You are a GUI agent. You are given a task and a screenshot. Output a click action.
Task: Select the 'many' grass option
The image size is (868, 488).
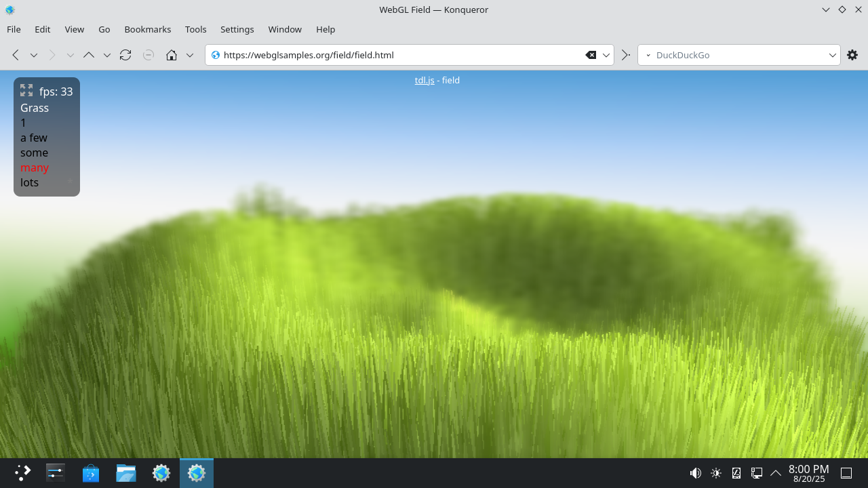[35, 167]
